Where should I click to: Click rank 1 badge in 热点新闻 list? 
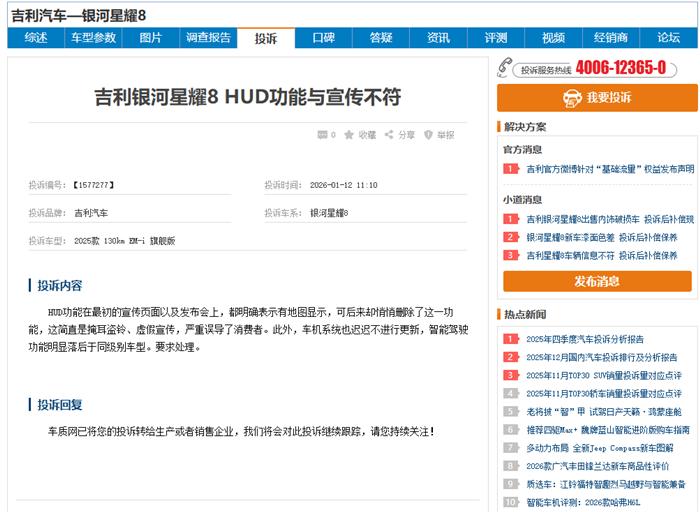510,339
